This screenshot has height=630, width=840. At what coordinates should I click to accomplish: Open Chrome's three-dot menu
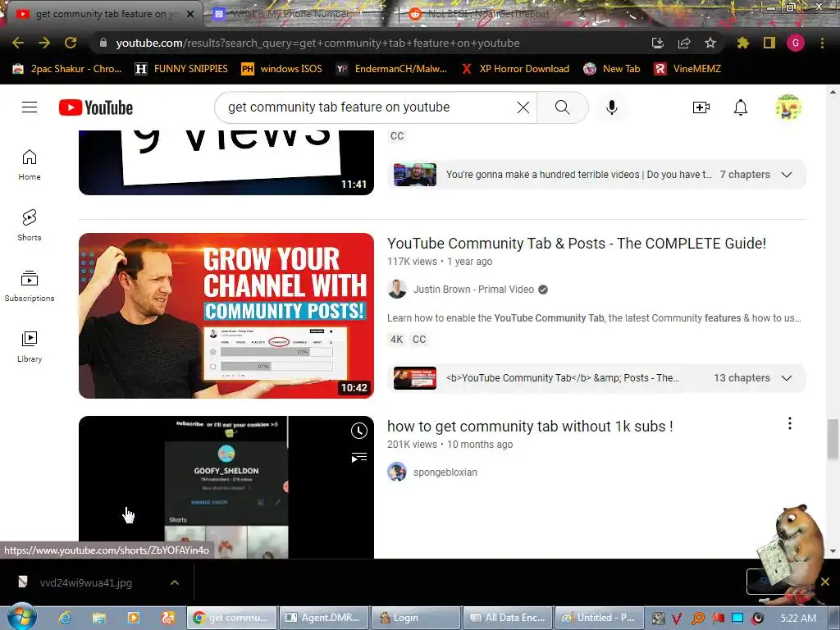tap(822, 43)
